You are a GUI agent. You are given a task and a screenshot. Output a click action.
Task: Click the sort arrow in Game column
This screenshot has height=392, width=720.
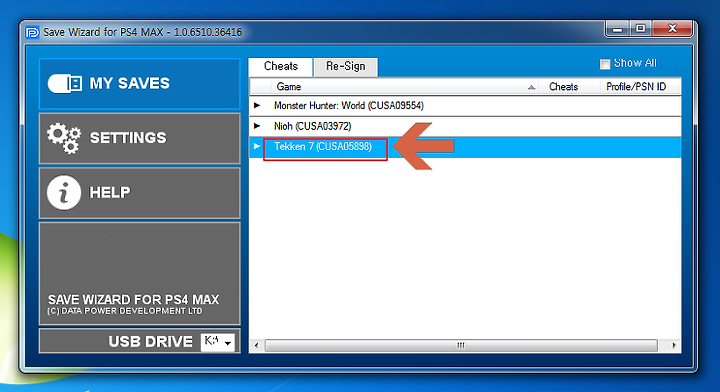tap(531, 87)
